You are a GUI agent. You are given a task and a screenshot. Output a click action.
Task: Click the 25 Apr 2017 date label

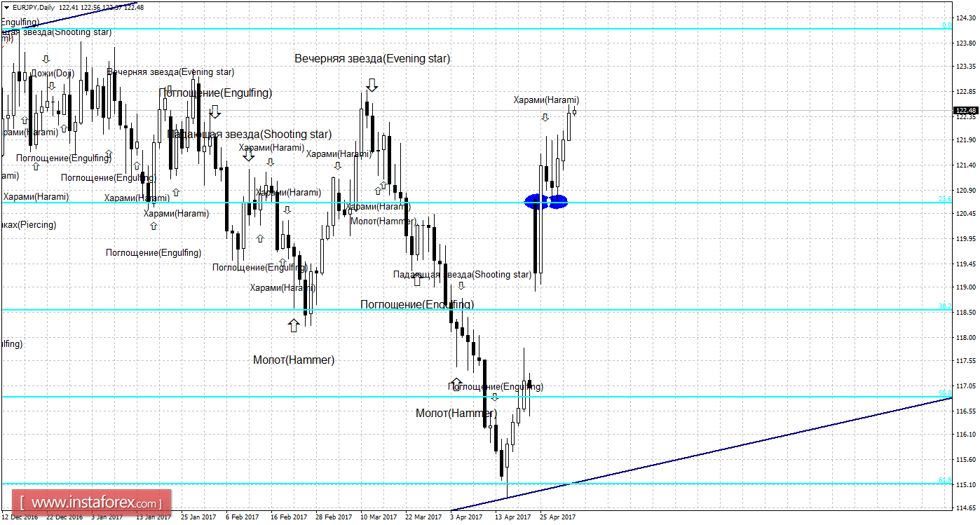point(558,517)
